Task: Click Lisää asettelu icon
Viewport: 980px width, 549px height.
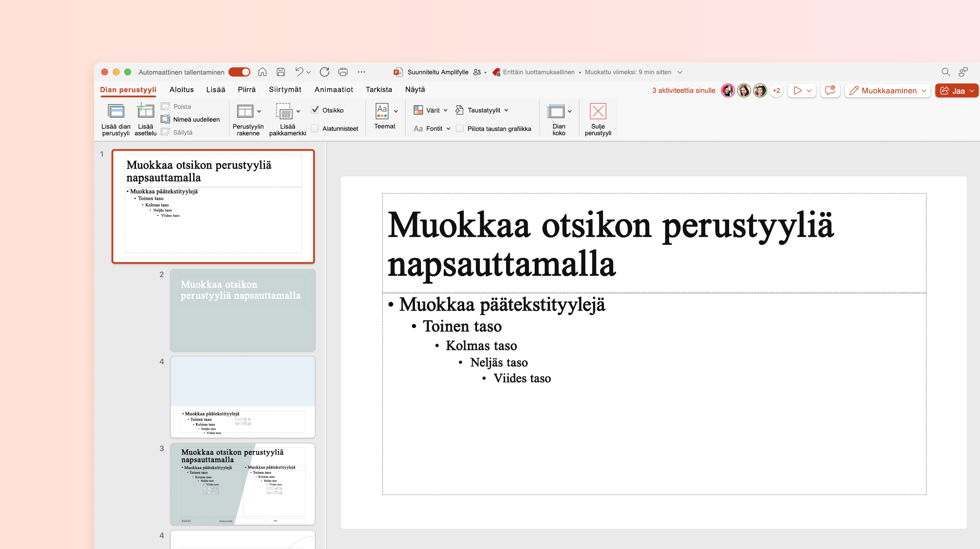Action: (145, 111)
